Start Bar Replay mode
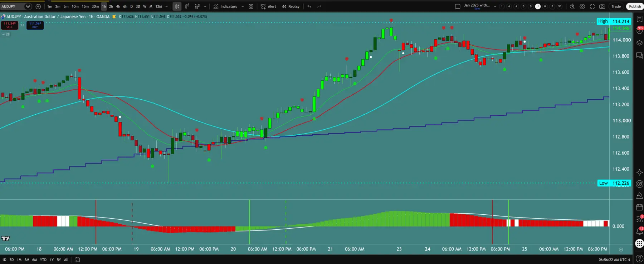644x264 pixels. click(291, 6)
